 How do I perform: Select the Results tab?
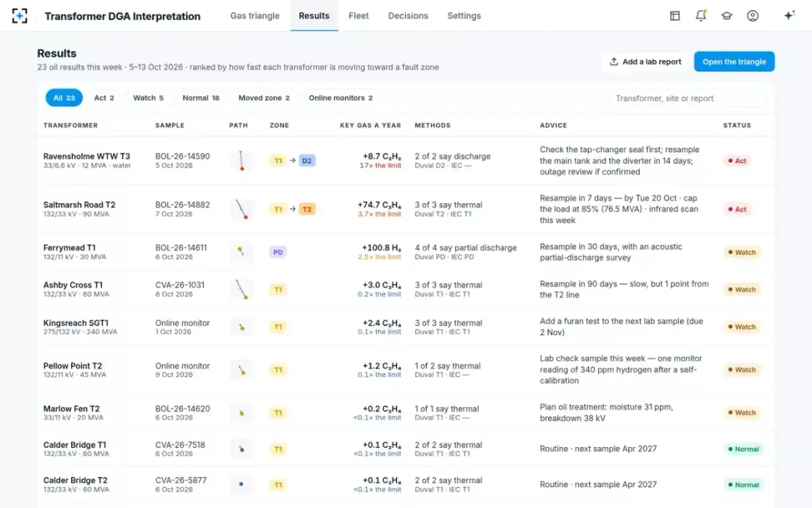click(314, 16)
